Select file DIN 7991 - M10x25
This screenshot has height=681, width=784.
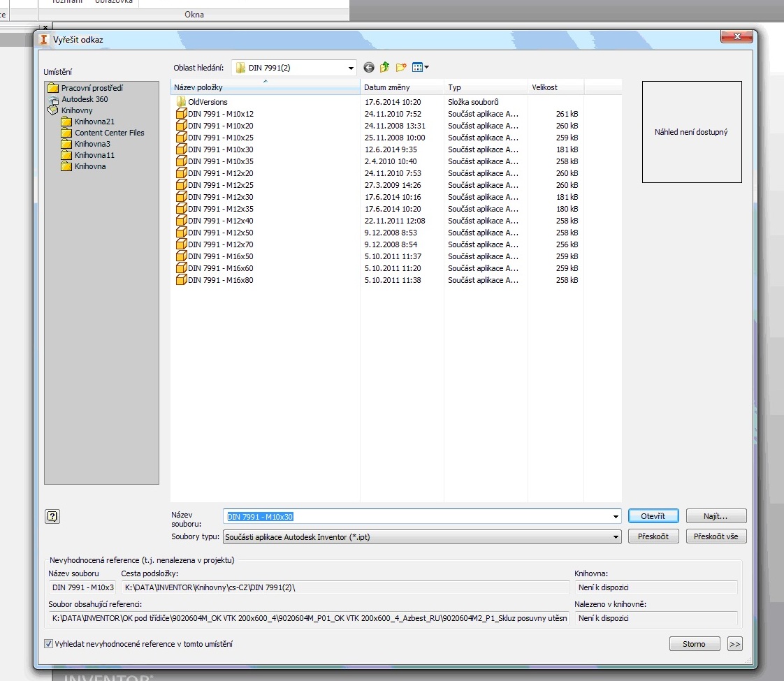tap(215, 138)
